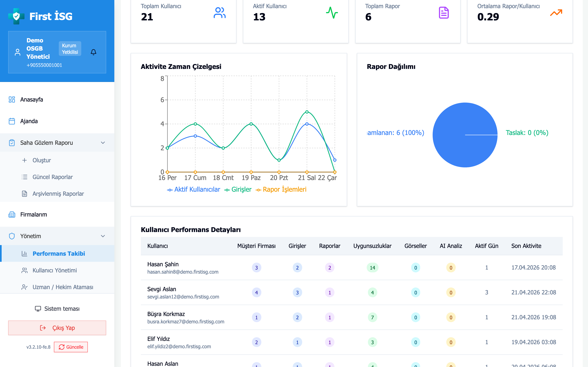Click the notification bell icon

coord(94,52)
